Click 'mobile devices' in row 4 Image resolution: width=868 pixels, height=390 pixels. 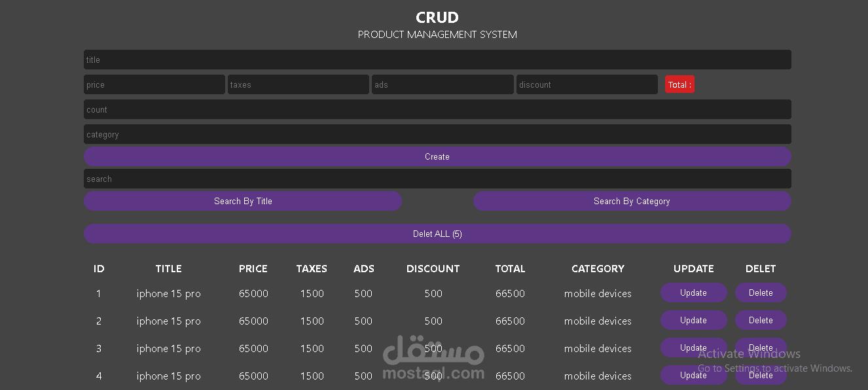click(x=598, y=376)
